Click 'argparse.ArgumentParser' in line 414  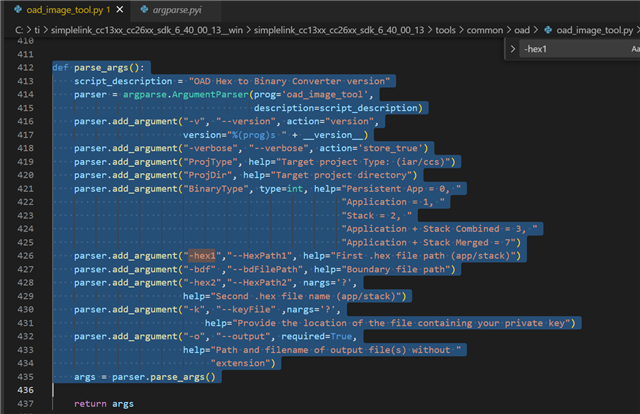click(186, 94)
